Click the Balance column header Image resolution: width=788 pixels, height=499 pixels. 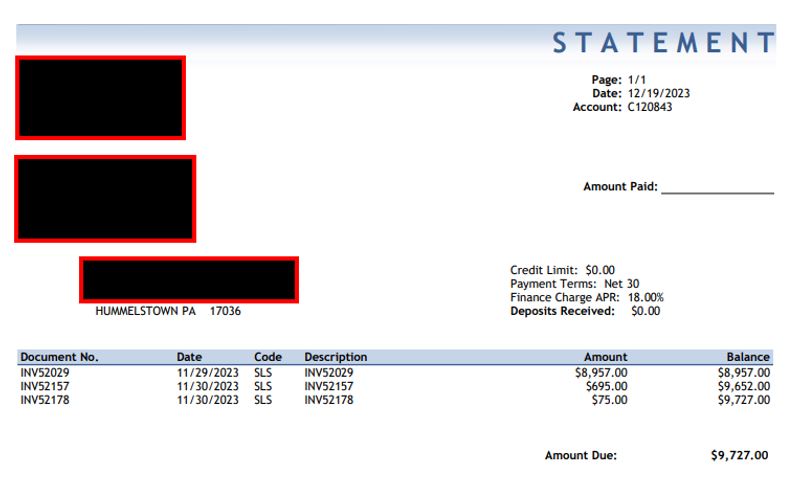[748, 357]
